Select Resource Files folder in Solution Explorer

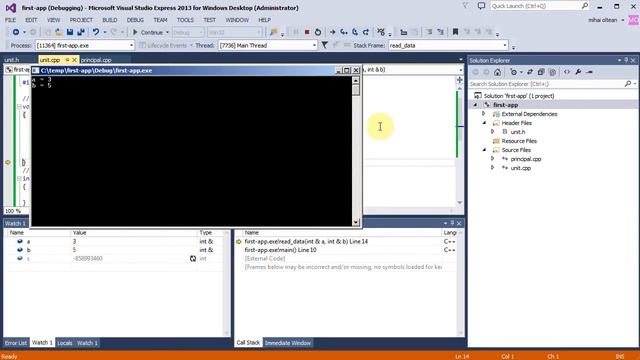(519, 141)
